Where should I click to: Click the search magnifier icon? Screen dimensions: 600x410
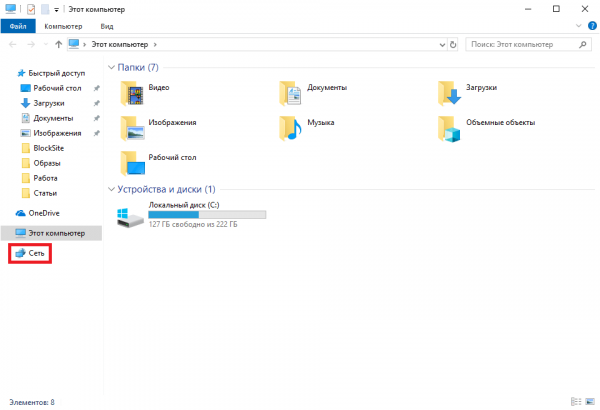click(x=582, y=44)
